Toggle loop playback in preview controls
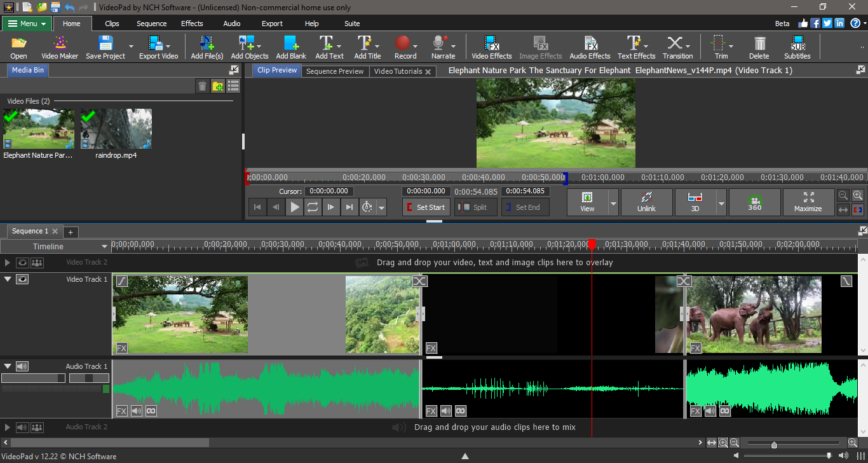 [313, 207]
